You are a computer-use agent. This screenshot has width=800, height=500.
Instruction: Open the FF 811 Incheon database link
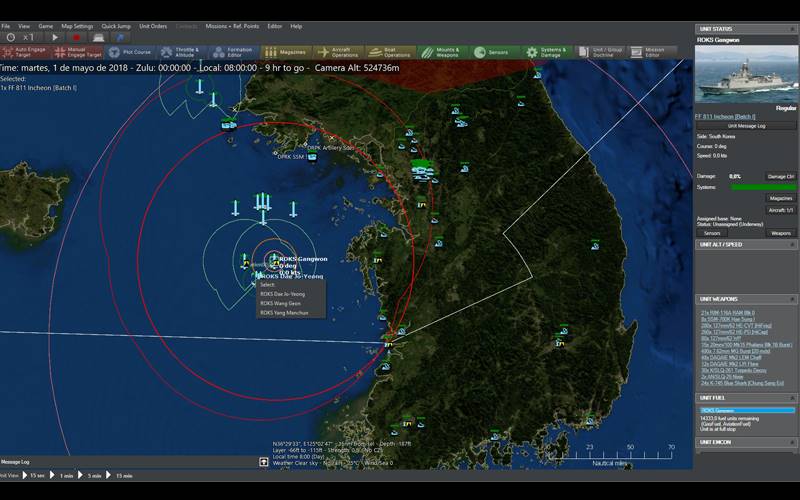[x=726, y=117]
